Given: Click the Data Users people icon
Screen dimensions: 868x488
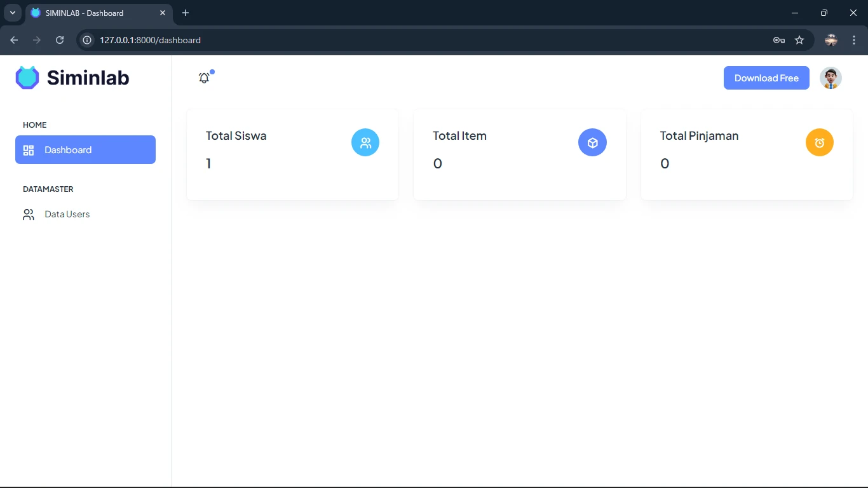Looking at the screenshot, I should tap(29, 215).
